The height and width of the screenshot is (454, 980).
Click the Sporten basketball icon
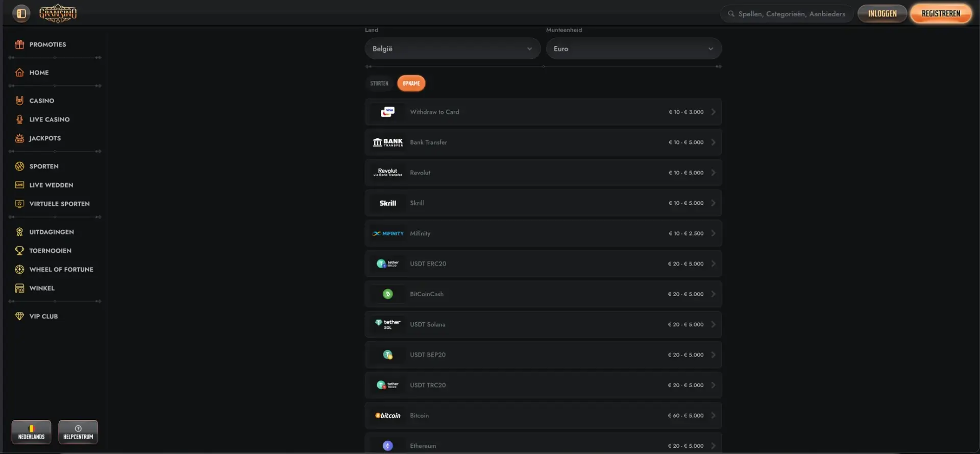pos(19,166)
